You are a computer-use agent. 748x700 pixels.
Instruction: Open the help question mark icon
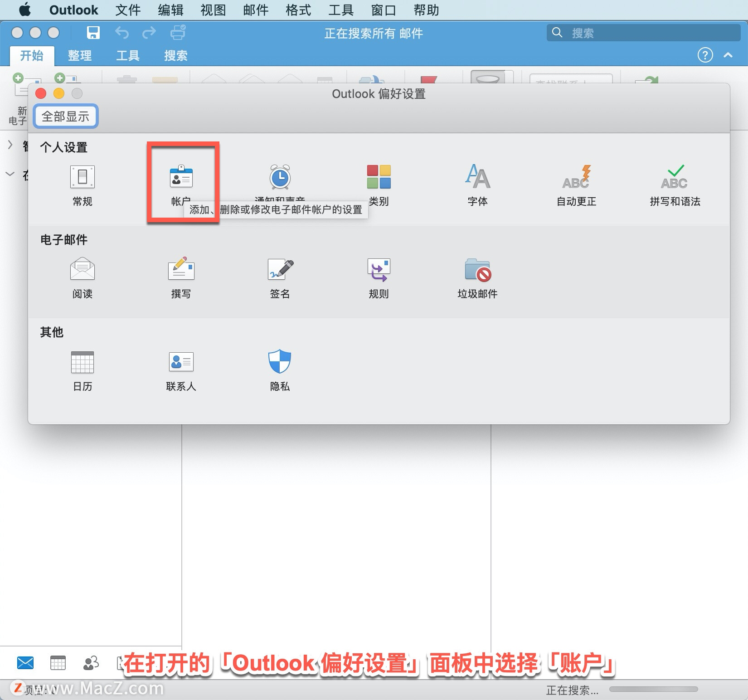(705, 55)
